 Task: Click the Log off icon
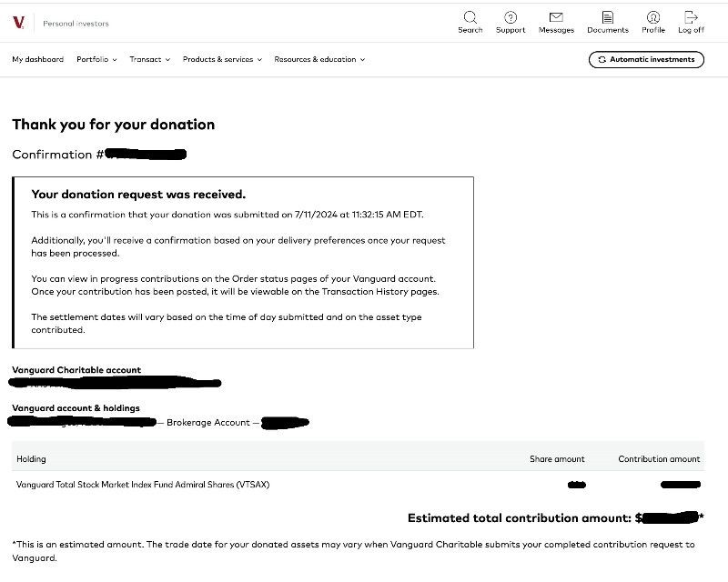pyautogui.click(x=691, y=17)
